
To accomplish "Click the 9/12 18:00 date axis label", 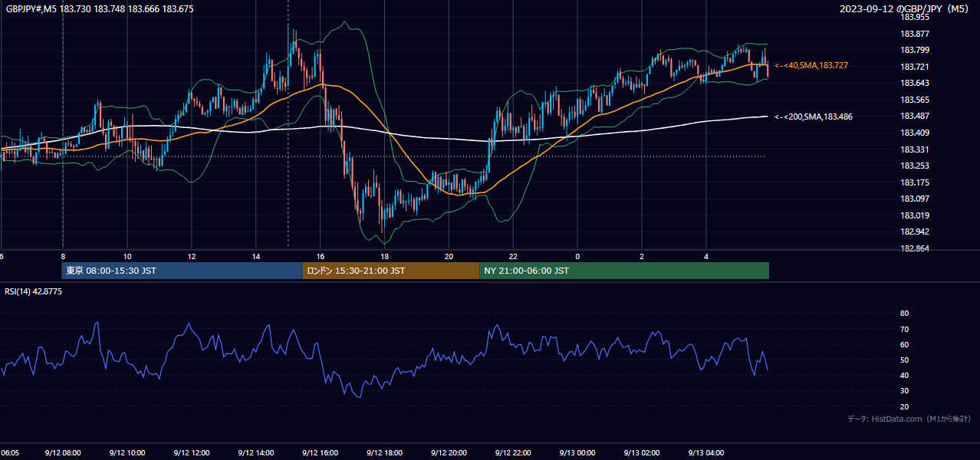I will (385, 453).
